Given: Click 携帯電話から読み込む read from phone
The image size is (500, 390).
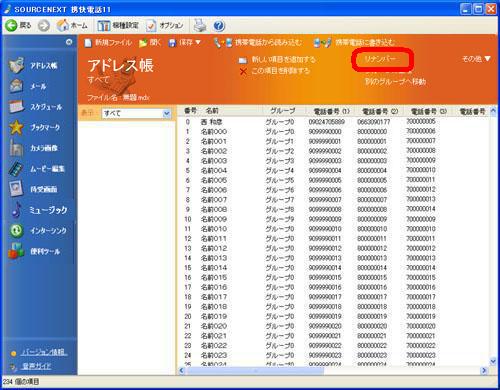Looking at the screenshot, I should pyautogui.click(x=258, y=42).
